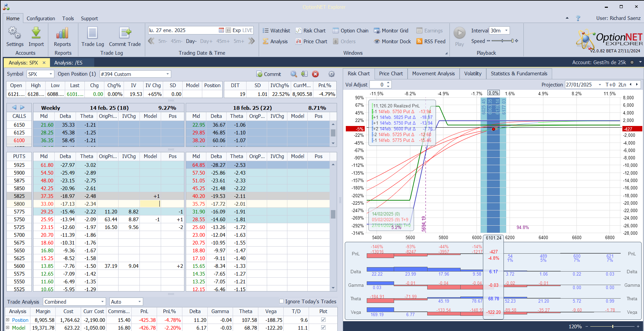Toggle the bar-mode button beside the calendar
The image size is (644, 331).
(x=228, y=30)
